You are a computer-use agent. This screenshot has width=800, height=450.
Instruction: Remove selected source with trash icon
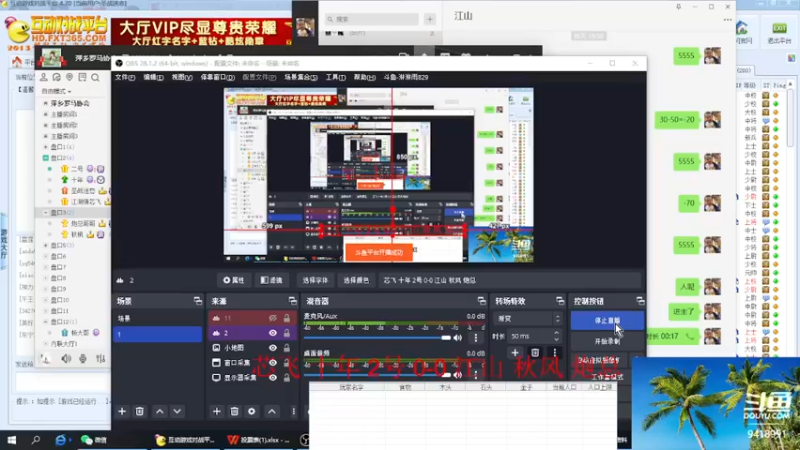point(234,411)
